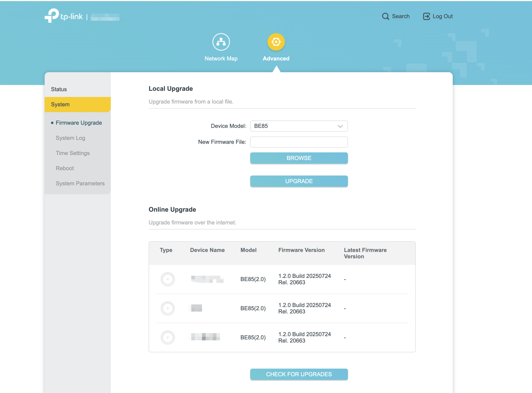Screen dimensions: 532x393
Task: Open Status sidebar section
Action: click(x=59, y=89)
